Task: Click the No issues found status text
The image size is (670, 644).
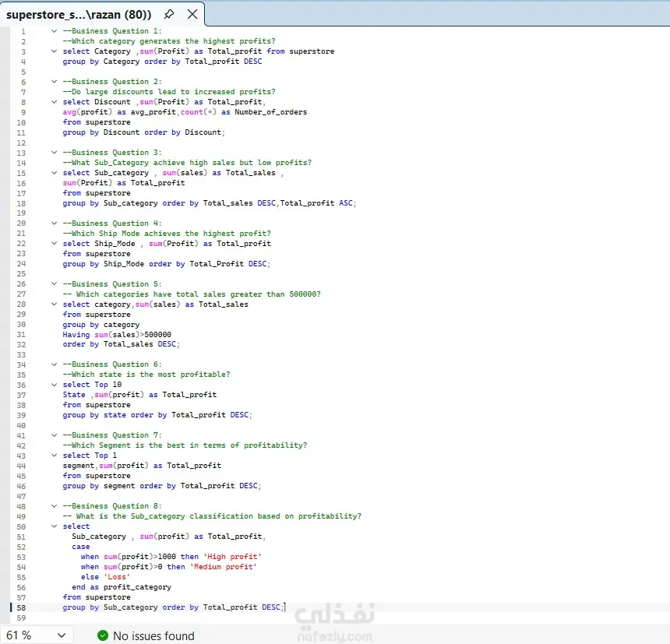Action: tap(153, 635)
